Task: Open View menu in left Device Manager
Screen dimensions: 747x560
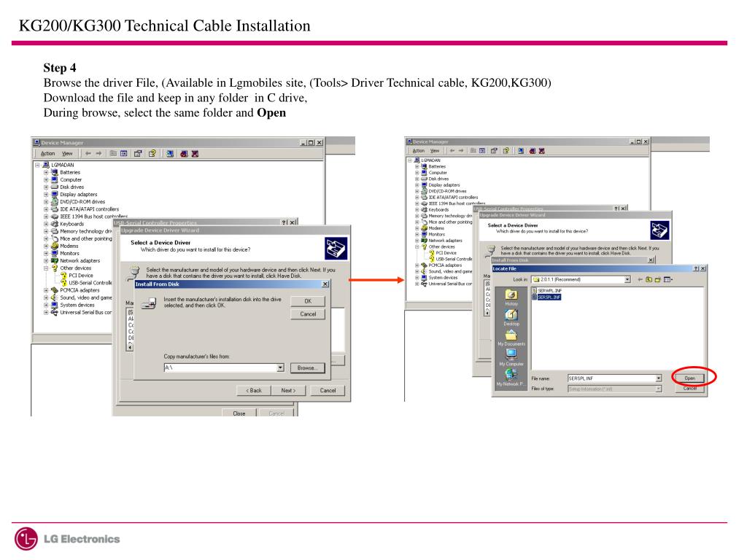Action: (67, 153)
